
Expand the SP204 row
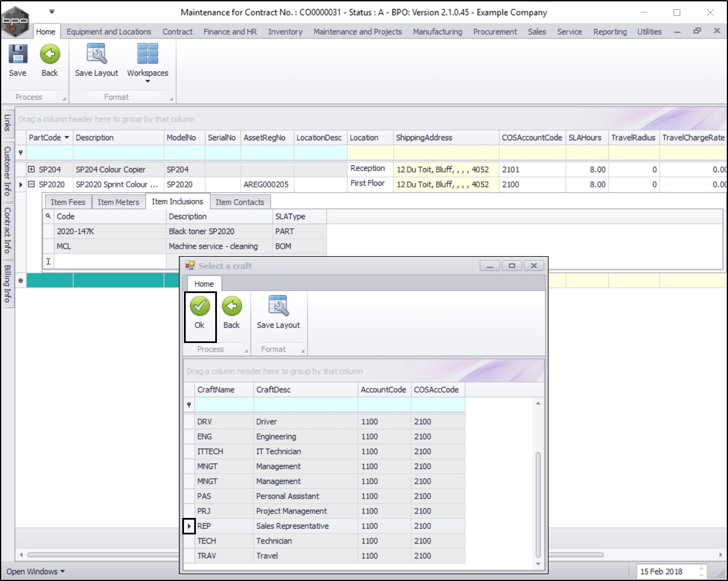pyautogui.click(x=32, y=169)
